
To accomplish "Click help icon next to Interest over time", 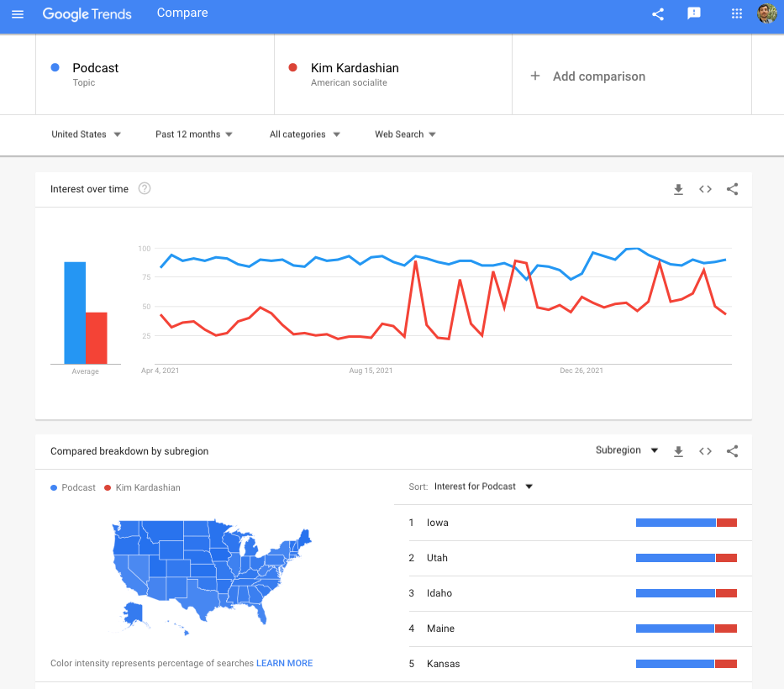I will (x=145, y=188).
